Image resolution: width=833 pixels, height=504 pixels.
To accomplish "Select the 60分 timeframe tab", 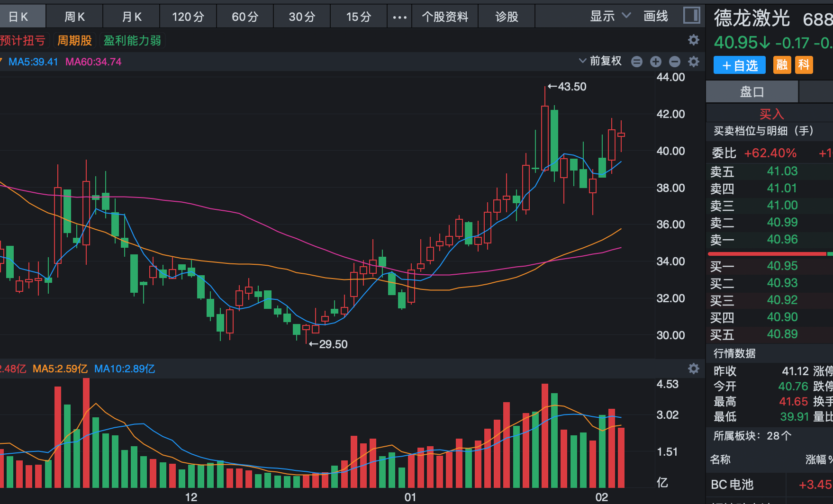I will (245, 17).
